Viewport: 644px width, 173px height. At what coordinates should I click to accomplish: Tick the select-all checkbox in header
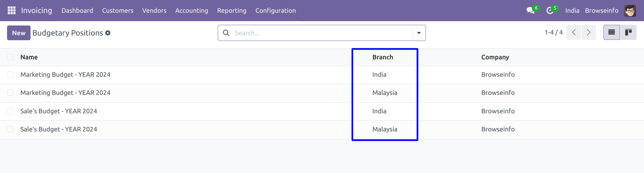click(x=10, y=57)
